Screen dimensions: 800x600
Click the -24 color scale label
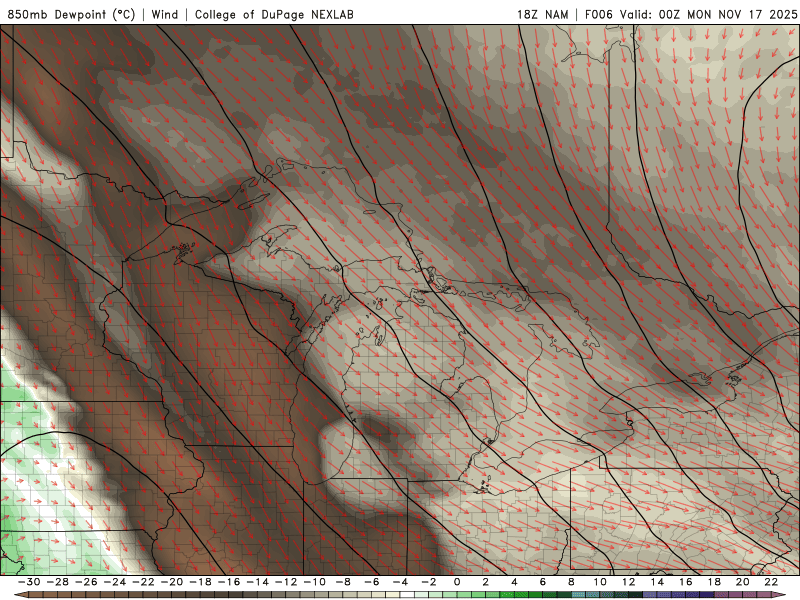pos(115,582)
